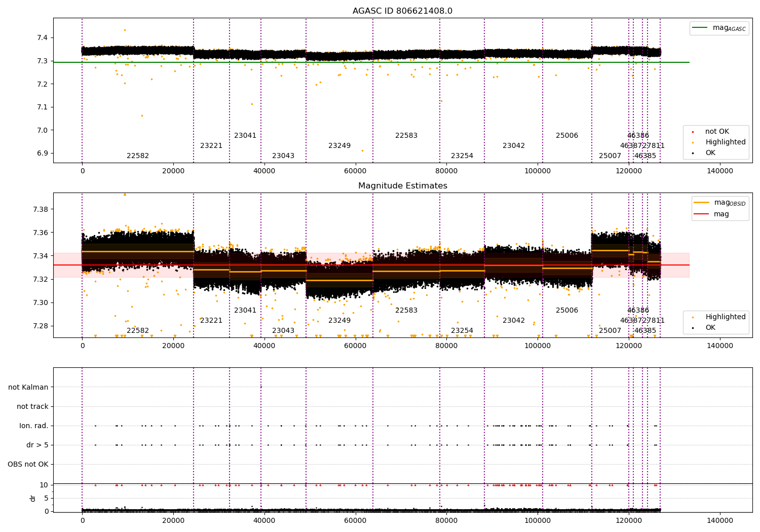
Task: Select the mag OBSID legend label
Action: click(730, 203)
